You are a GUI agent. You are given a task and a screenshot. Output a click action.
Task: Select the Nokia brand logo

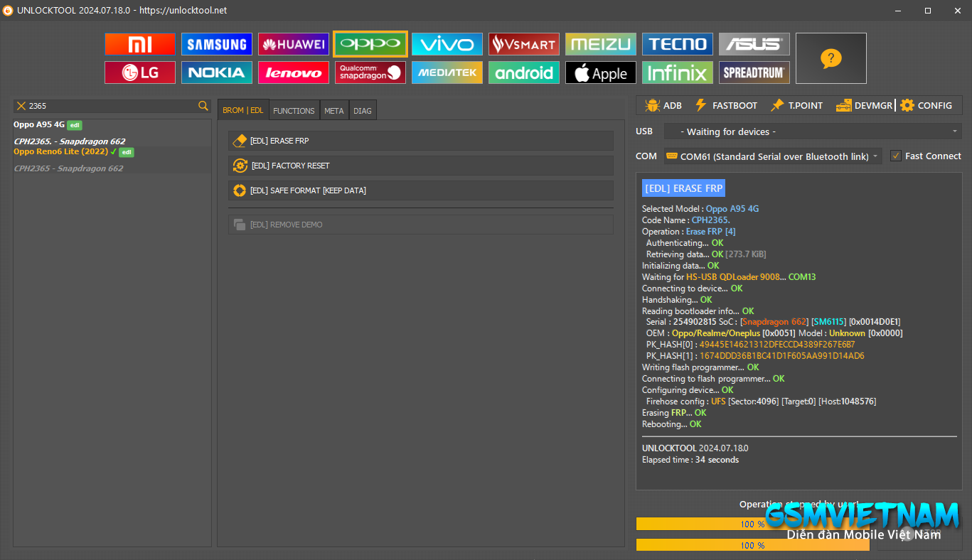tap(217, 72)
